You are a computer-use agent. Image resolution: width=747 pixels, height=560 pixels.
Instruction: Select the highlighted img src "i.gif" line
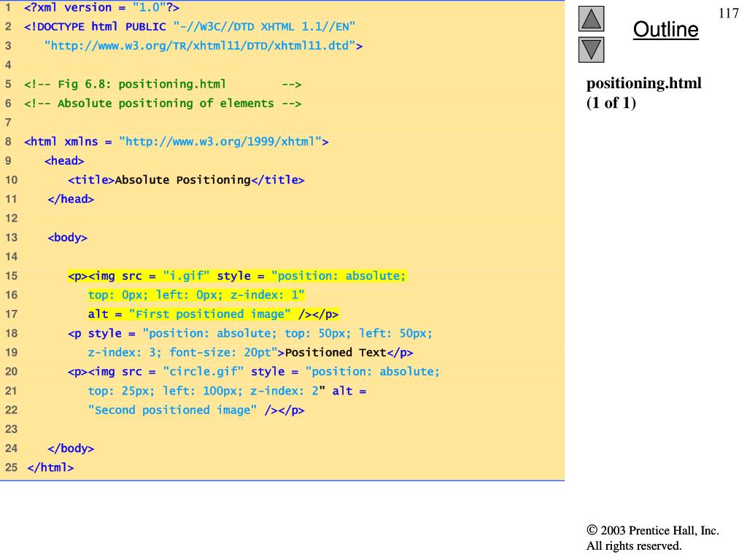coord(237,276)
